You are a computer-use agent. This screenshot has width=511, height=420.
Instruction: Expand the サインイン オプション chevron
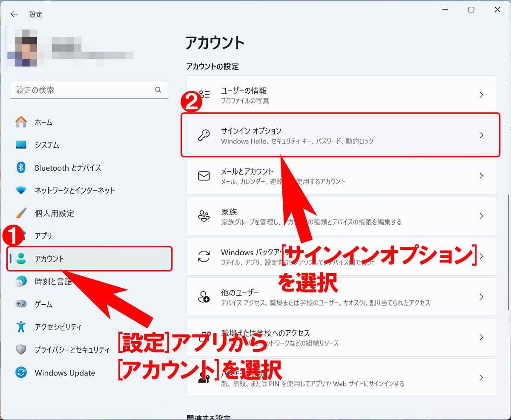(x=481, y=135)
